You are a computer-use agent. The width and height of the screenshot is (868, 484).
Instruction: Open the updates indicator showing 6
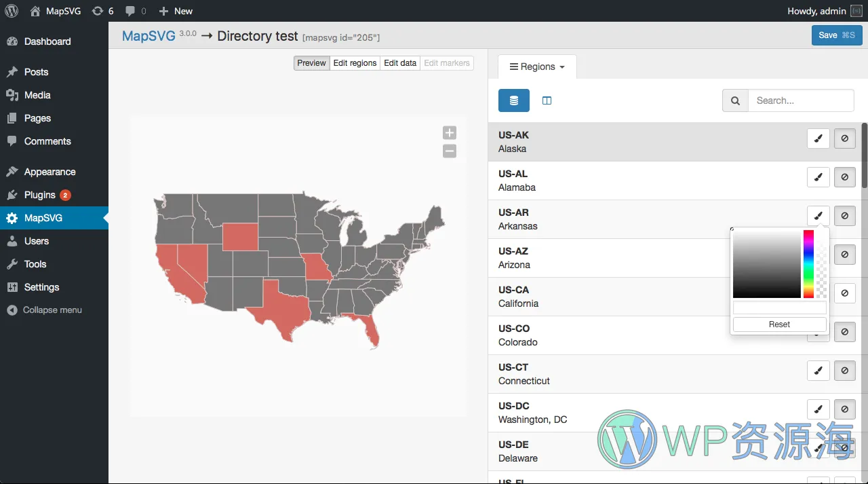102,11
